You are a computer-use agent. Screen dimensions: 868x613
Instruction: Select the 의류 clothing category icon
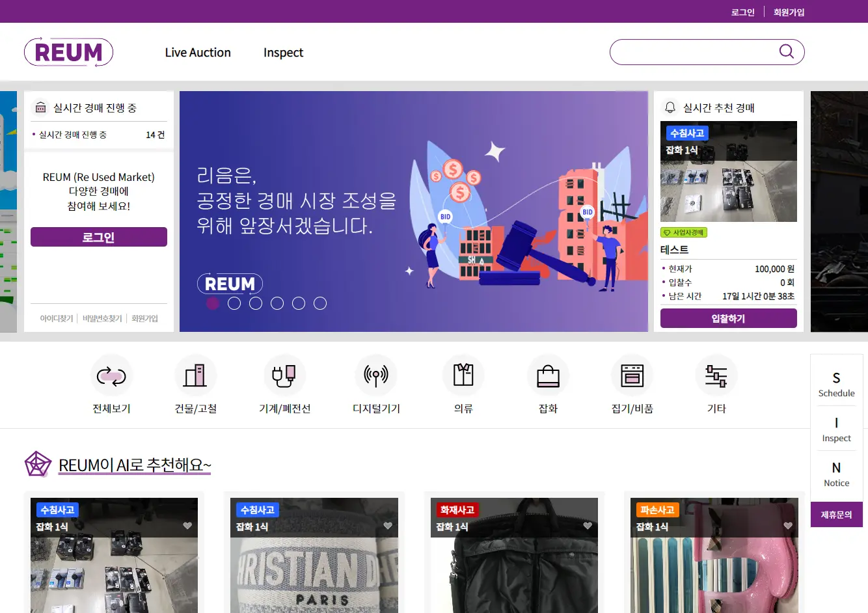point(463,376)
